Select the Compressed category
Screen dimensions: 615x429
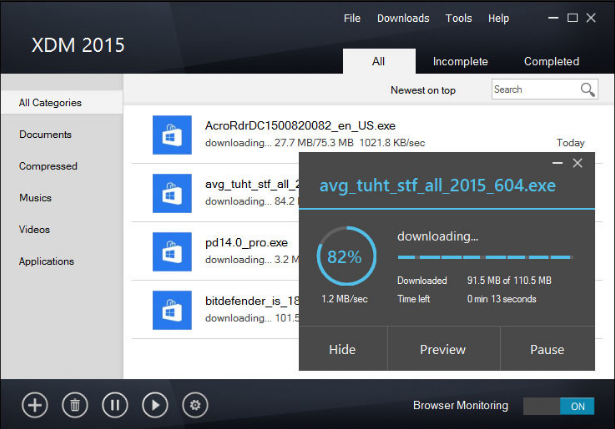(48, 166)
